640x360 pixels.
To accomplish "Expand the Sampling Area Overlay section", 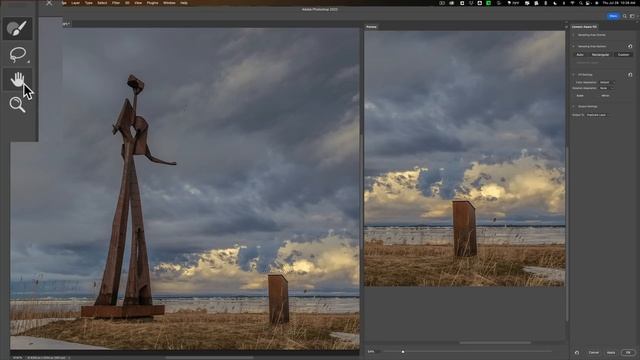I will click(573, 35).
